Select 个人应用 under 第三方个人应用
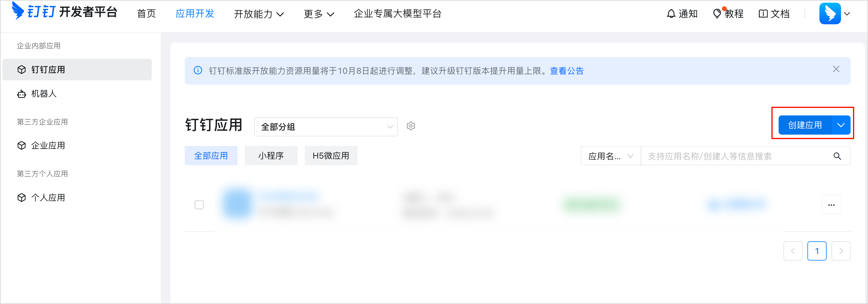Screen dimensions: 868x304 click(x=48, y=198)
